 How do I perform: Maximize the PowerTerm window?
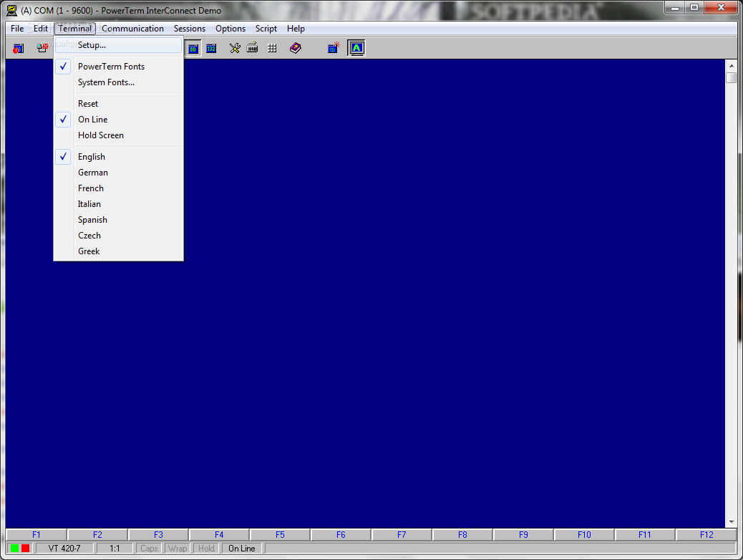tap(694, 8)
